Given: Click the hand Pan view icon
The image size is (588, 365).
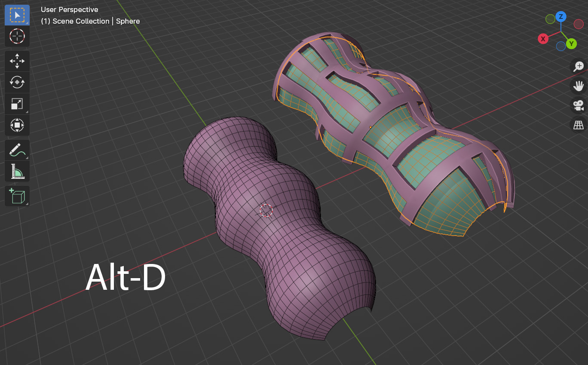Looking at the screenshot, I should click(579, 86).
